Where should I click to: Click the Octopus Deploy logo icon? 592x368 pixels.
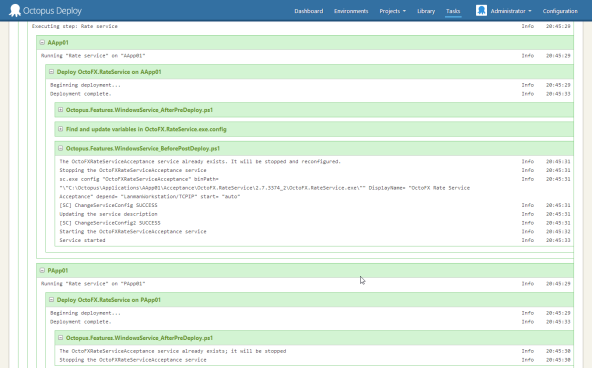(x=15, y=10)
